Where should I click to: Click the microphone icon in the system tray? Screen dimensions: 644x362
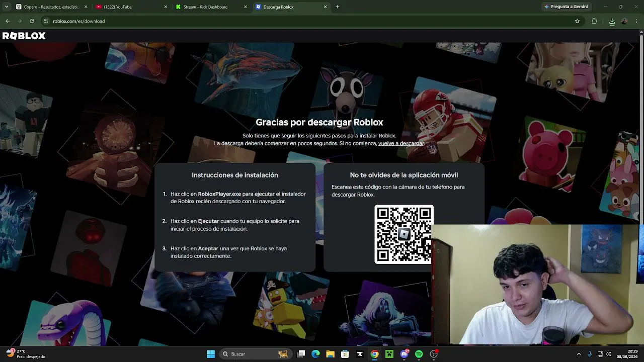coord(590,354)
